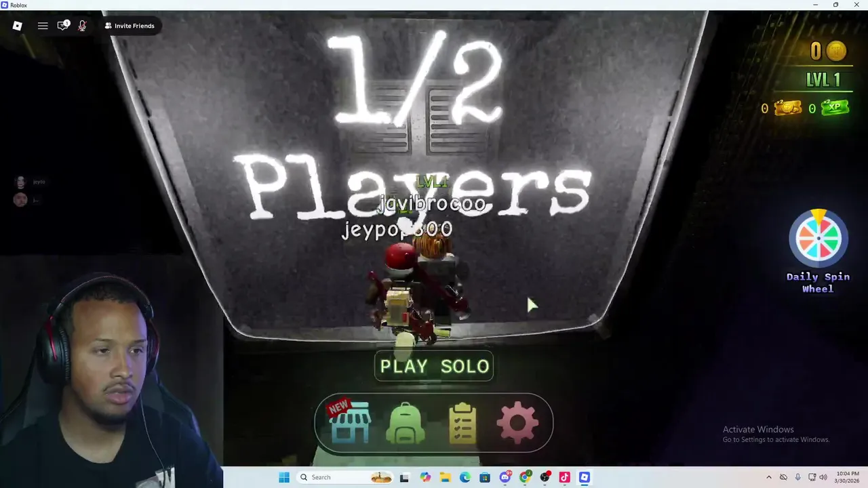This screenshot has height=488, width=868.
Task: Click Invite Friends button
Action: (130, 26)
